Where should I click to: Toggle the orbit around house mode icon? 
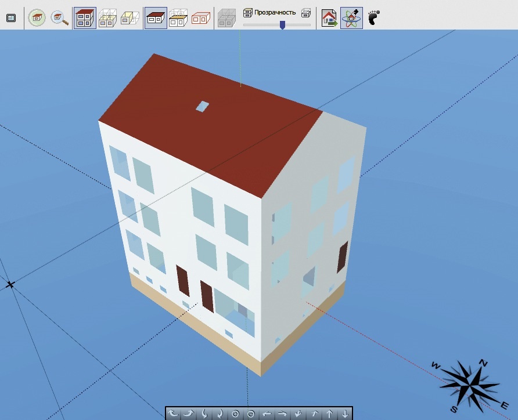[x=351, y=18]
